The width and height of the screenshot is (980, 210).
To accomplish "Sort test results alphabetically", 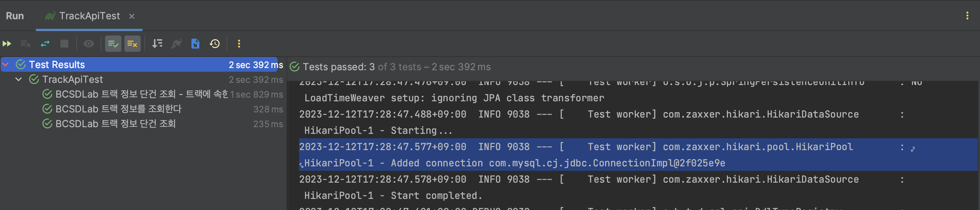I will click(x=157, y=44).
